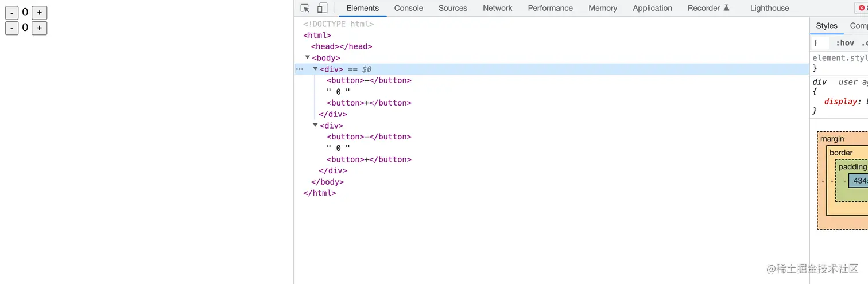
Task: Click the minus button in second counter
Action: point(12,28)
